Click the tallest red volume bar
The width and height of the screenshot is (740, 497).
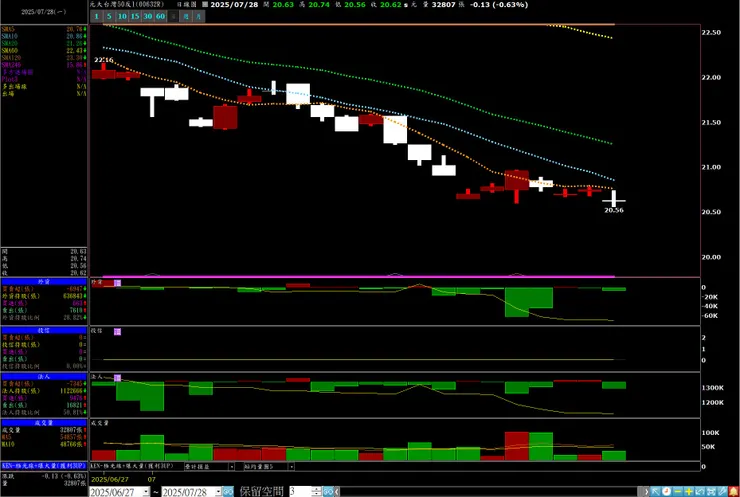pyautogui.click(x=516, y=446)
